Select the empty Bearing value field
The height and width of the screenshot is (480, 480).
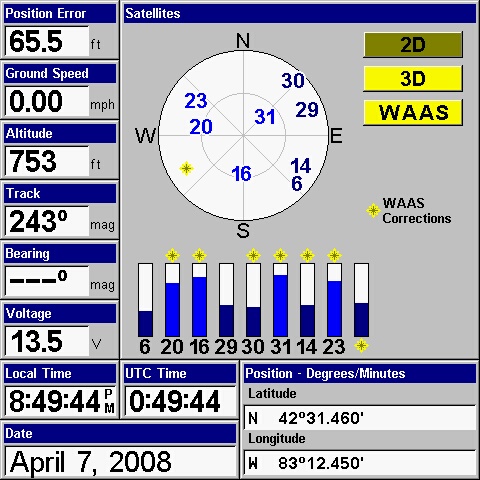click(47, 281)
